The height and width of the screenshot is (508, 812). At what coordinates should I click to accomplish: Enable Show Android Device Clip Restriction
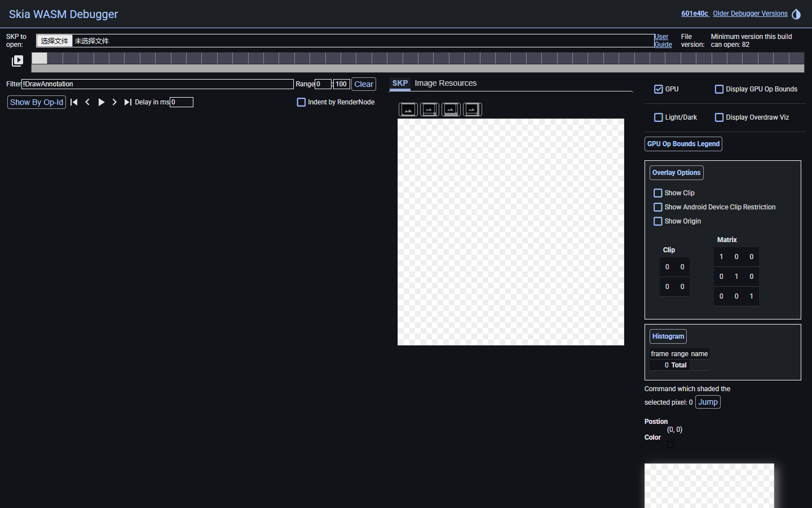tap(658, 207)
